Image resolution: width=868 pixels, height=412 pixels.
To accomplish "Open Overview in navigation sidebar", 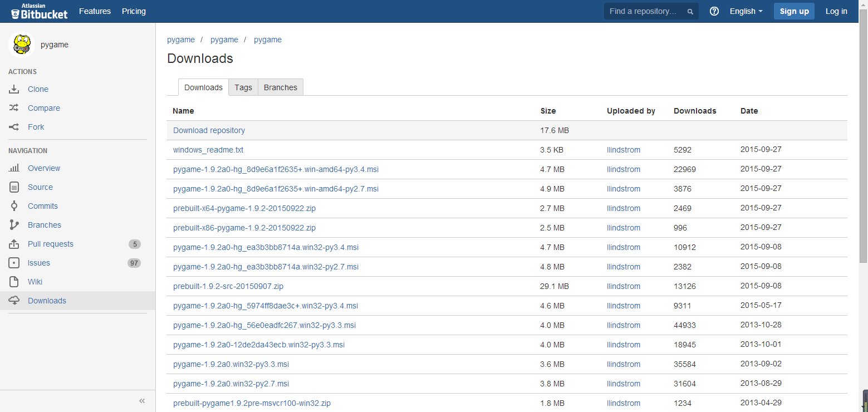I will 44,168.
